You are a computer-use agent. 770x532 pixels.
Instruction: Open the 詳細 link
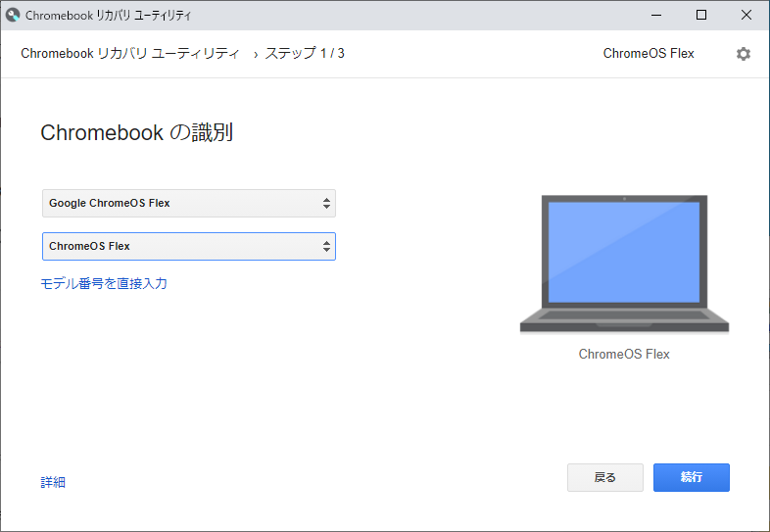coord(53,482)
